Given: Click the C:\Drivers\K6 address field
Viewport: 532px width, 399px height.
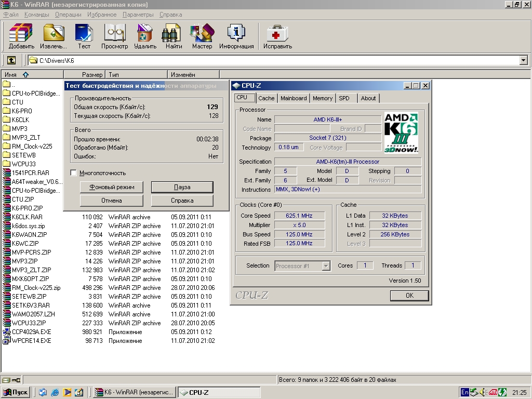Looking at the screenshot, I should click(273, 60).
